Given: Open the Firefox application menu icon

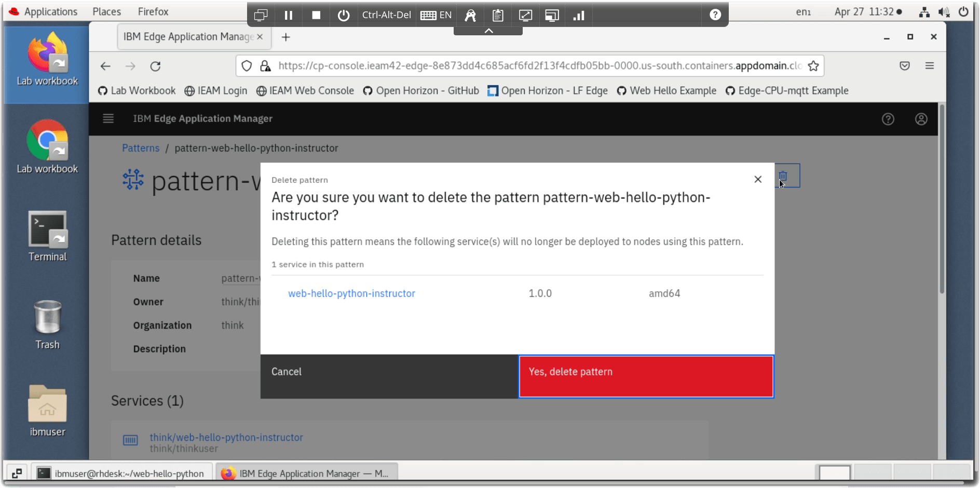Looking at the screenshot, I should 930,66.
